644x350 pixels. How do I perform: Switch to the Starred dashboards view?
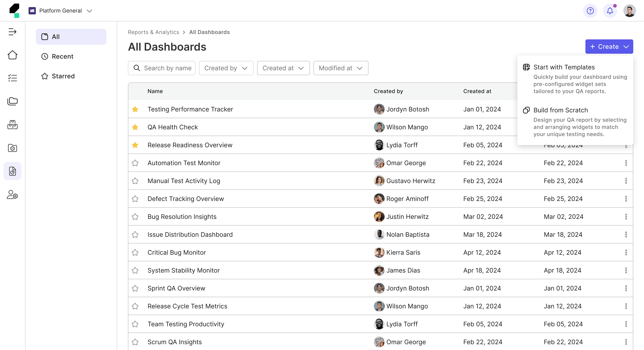pyautogui.click(x=63, y=76)
